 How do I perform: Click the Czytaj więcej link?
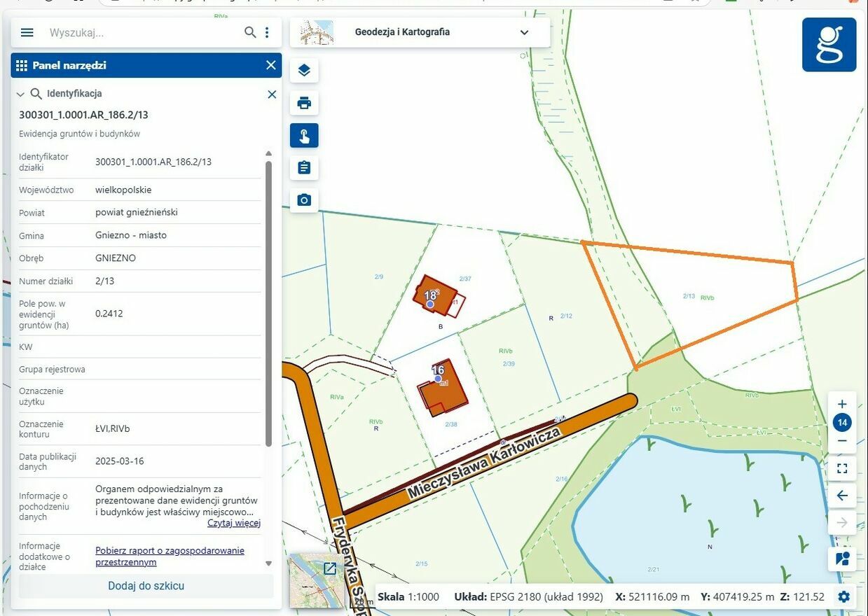point(234,523)
